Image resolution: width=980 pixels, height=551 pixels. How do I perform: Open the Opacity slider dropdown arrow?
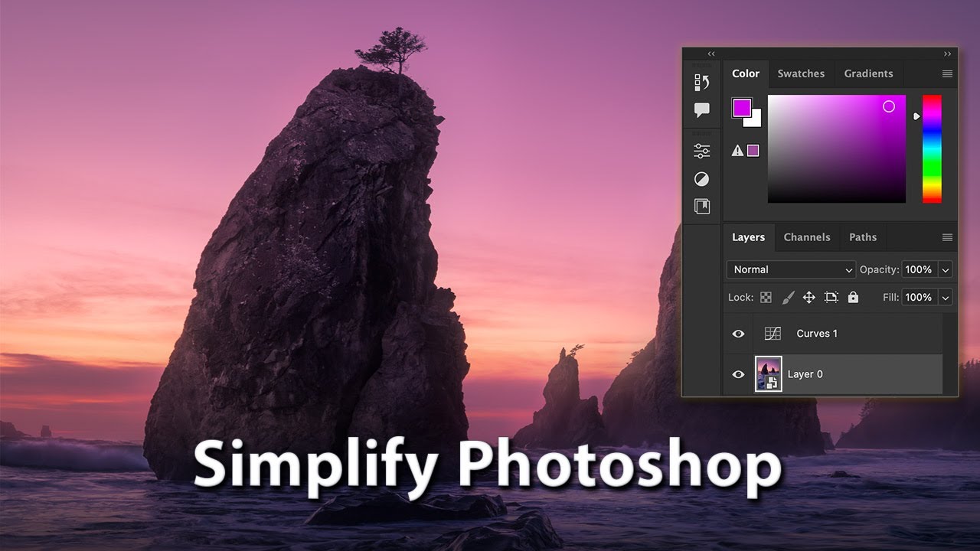(x=946, y=269)
